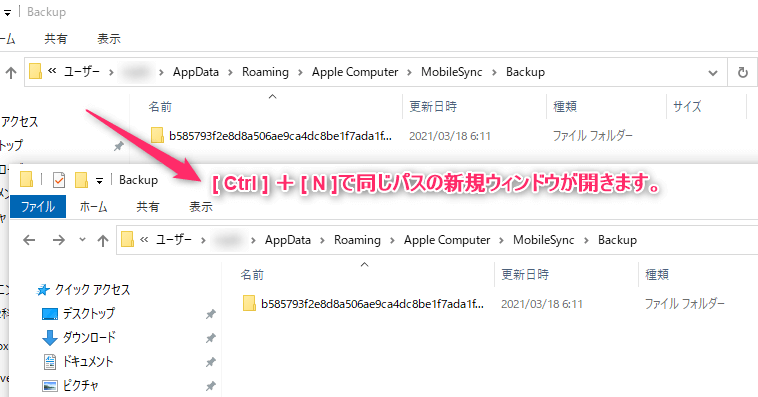Click Apple Computer breadcrumb in back window
Viewport: 758px width, 397px height.
pyautogui.click(x=355, y=72)
